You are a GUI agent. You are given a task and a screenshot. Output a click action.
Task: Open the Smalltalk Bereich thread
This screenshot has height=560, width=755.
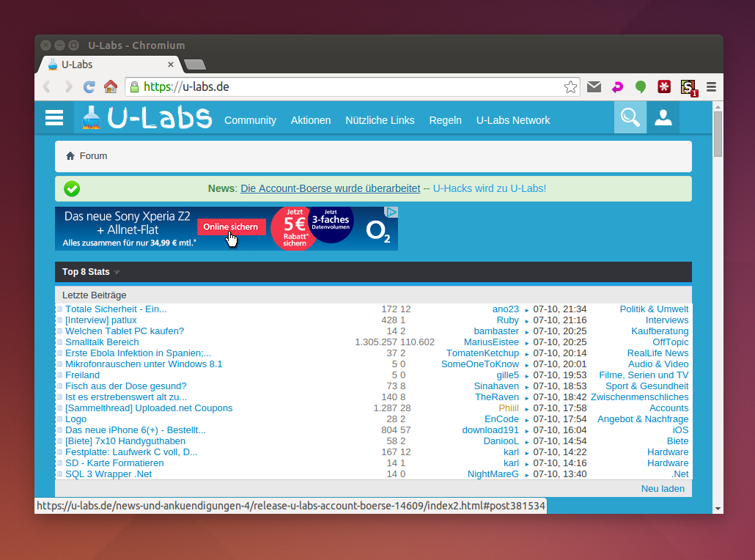tap(102, 342)
